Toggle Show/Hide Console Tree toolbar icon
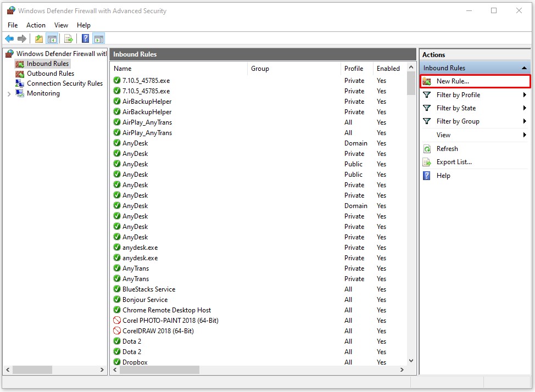 click(x=52, y=38)
